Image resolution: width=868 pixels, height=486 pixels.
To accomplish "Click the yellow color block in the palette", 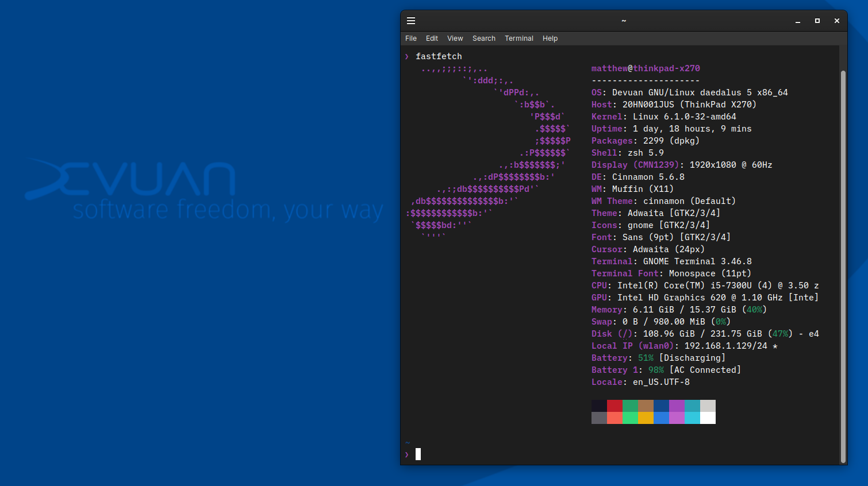I will point(646,418).
